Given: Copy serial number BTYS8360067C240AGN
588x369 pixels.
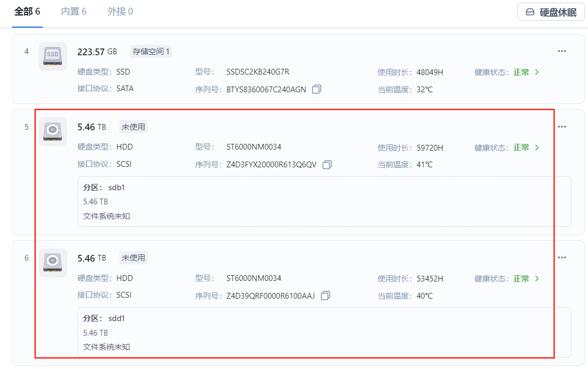Looking at the screenshot, I should tap(316, 89).
